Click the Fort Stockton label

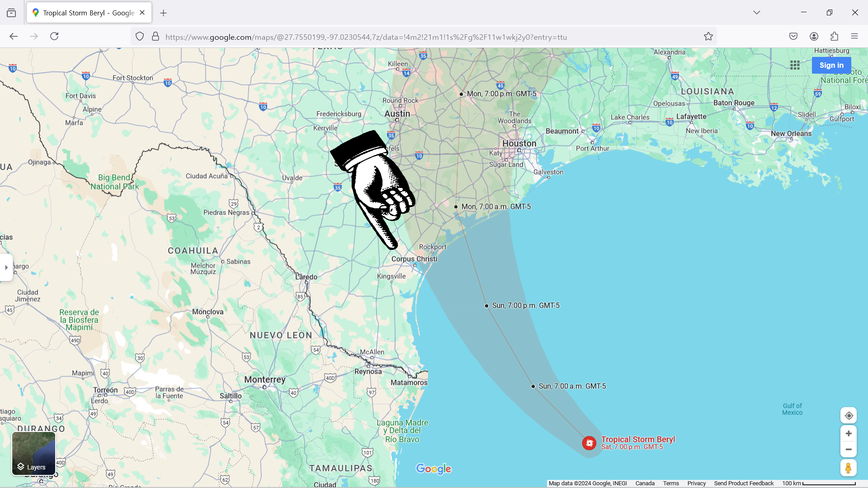(x=133, y=78)
